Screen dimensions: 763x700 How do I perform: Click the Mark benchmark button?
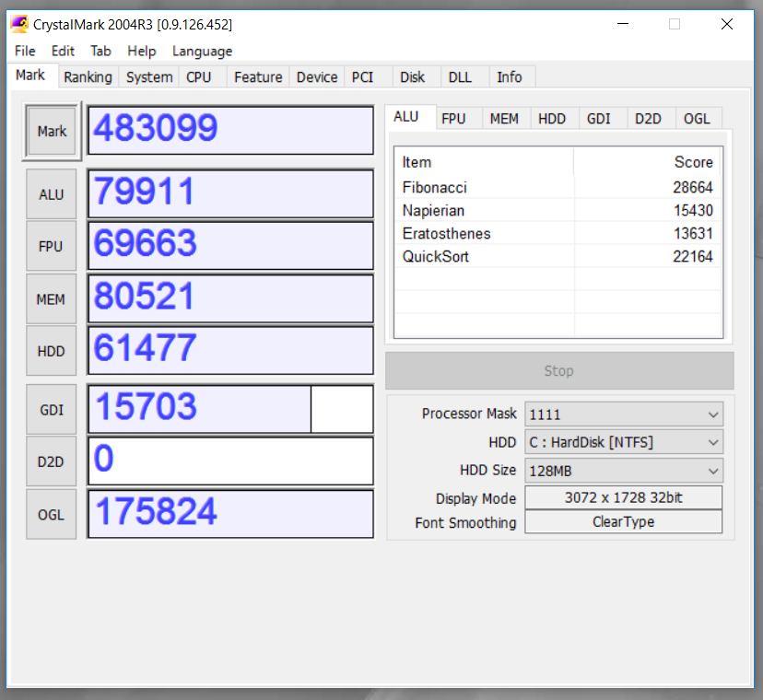[x=52, y=132]
